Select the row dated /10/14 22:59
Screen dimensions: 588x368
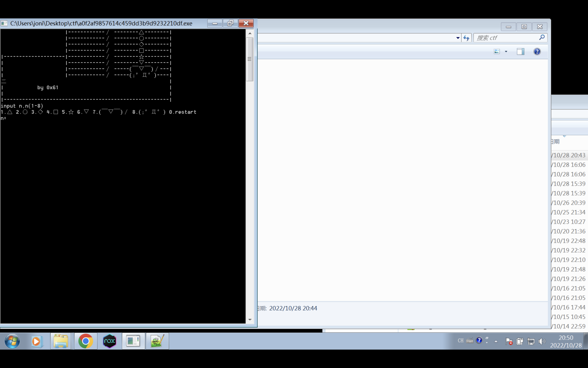coord(570,326)
